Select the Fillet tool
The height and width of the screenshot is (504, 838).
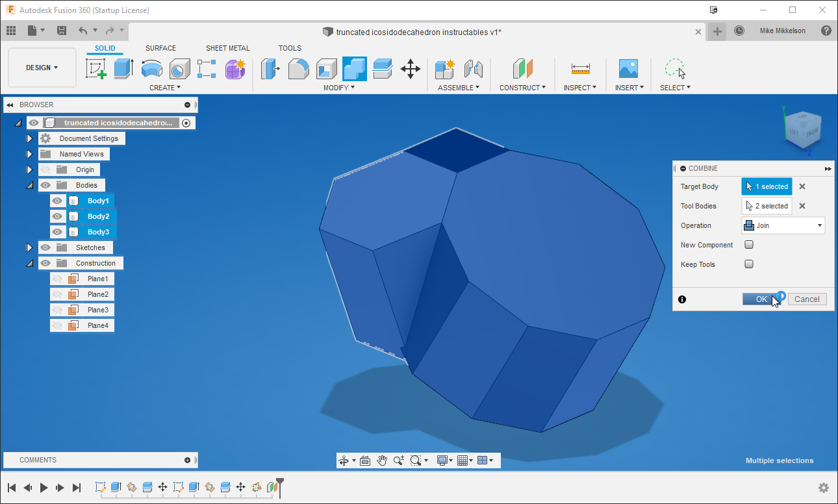298,68
